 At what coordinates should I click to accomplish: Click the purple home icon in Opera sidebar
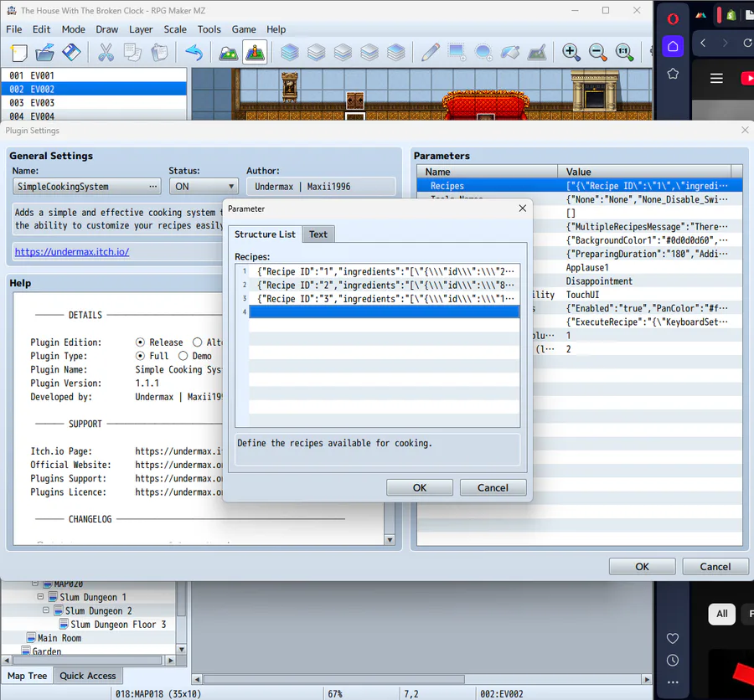click(673, 46)
